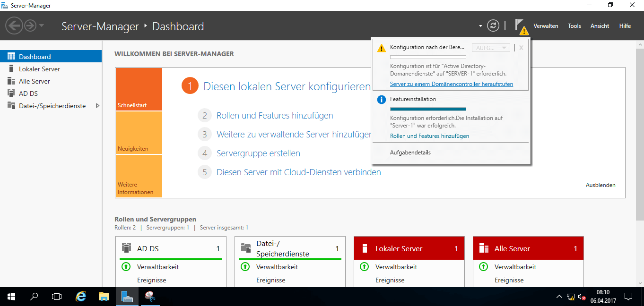Click green status icon in Alle Server tile
Image resolution: width=644 pixels, height=306 pixels.
pos(483,267)
